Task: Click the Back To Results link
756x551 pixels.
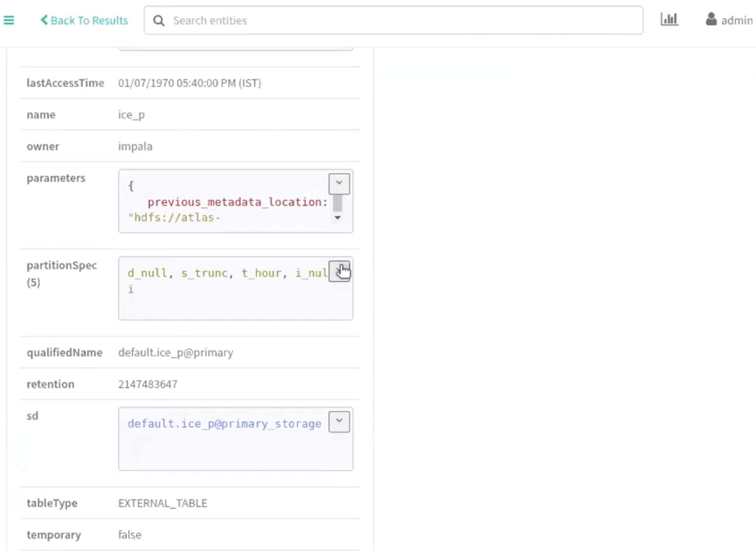Action: tap(84, 20)
